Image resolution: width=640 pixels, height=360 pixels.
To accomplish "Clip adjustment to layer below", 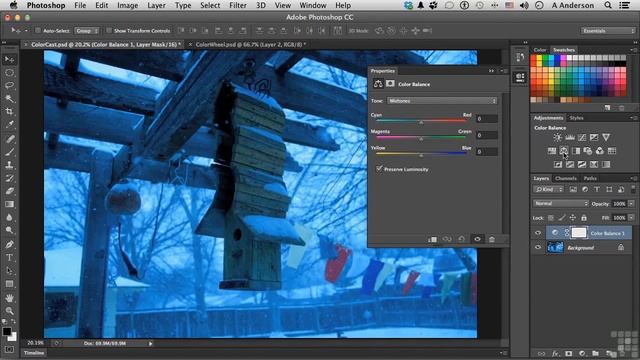I will 433,240.
